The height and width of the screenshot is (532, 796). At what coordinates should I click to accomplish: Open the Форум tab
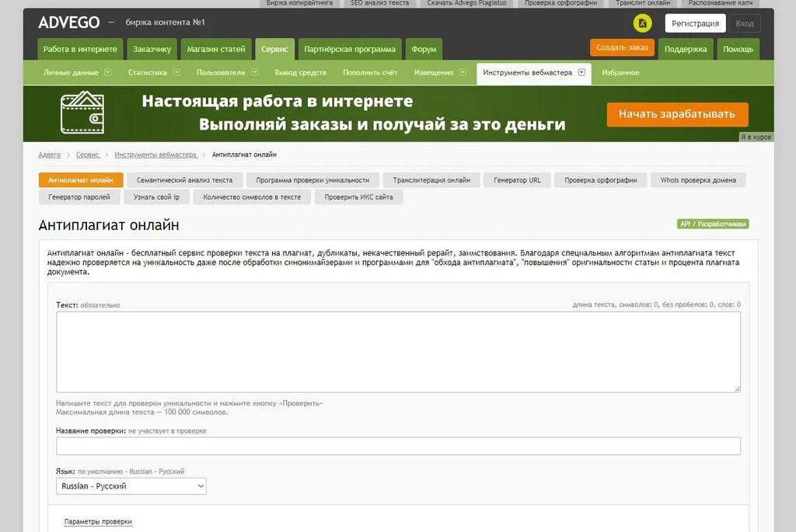tap(424, 49)
